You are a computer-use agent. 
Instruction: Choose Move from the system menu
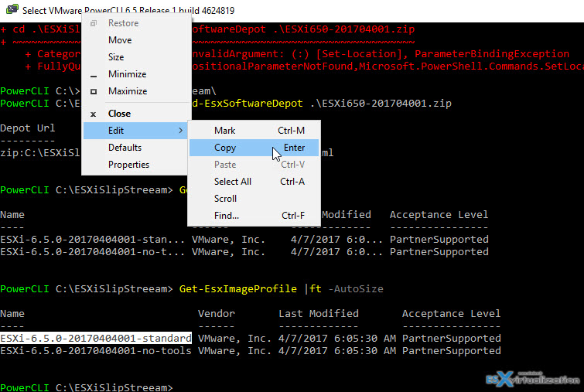click(x=120, y=40)
